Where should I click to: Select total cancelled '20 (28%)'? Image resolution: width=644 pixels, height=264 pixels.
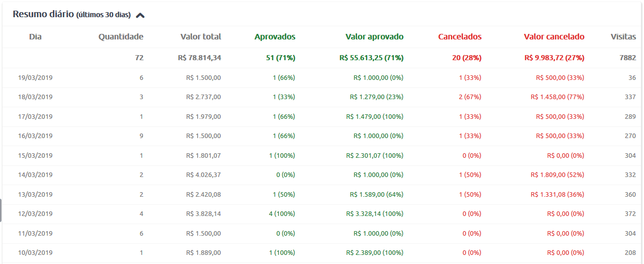coord(467,58)
